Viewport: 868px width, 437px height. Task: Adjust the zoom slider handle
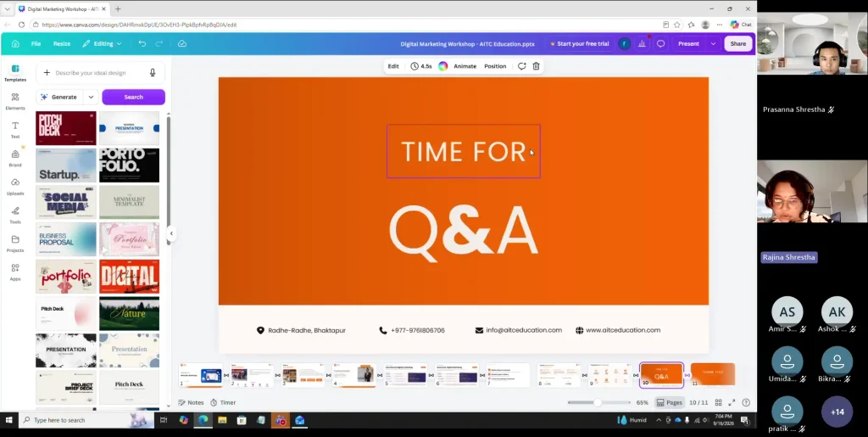click(x=598, y=403)
